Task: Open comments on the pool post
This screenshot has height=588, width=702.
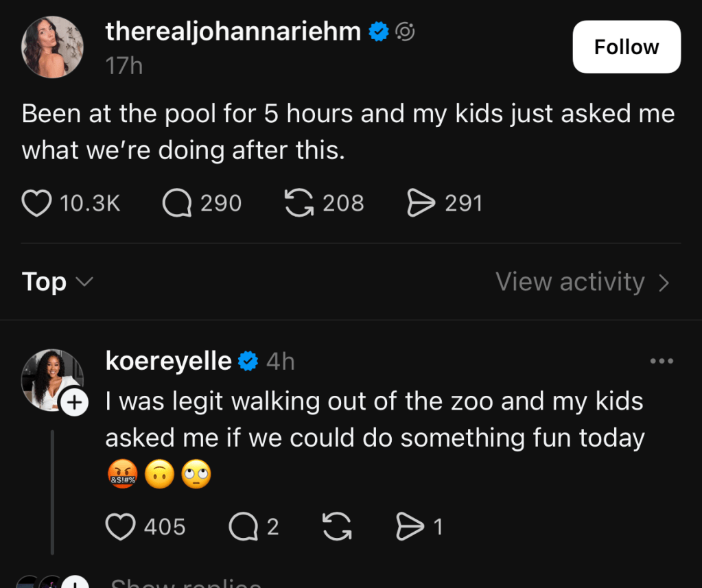Action: (x=177, y=203)
